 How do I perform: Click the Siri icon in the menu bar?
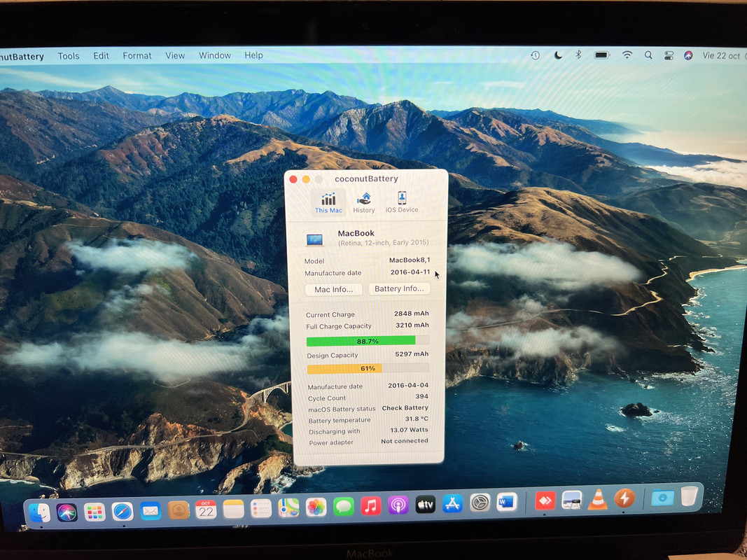pos(688,56)
